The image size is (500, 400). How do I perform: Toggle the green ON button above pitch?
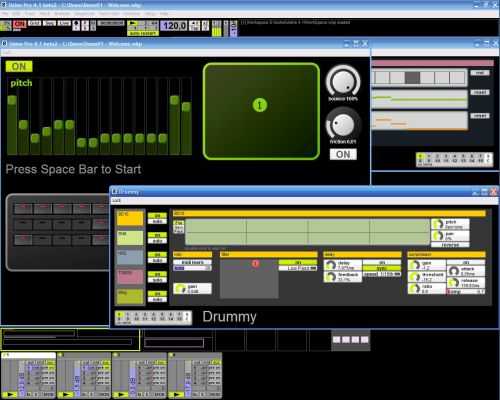coord(19,66)
